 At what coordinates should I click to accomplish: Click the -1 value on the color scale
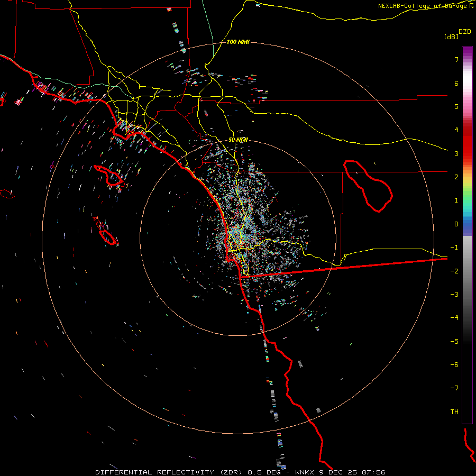click(454, 248)
